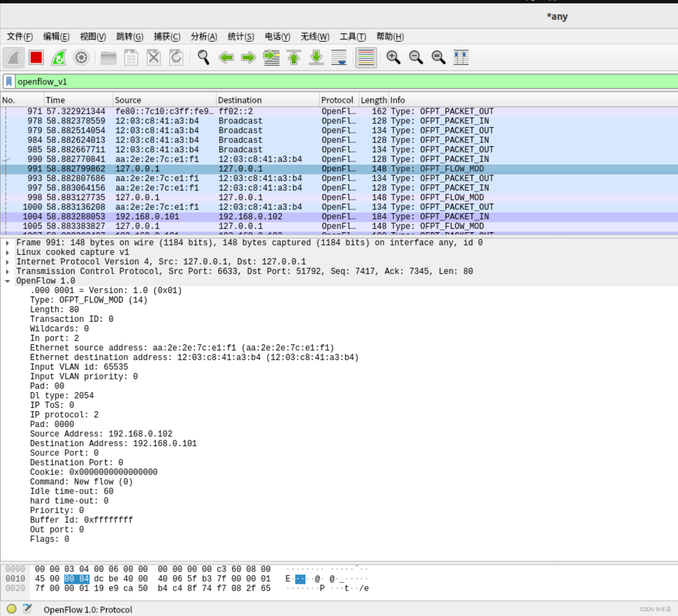The height and width of the screenshot is (616, 678).
Task: Select the Buffer Id: 0xffffffff field
Action: click(82, 520)
